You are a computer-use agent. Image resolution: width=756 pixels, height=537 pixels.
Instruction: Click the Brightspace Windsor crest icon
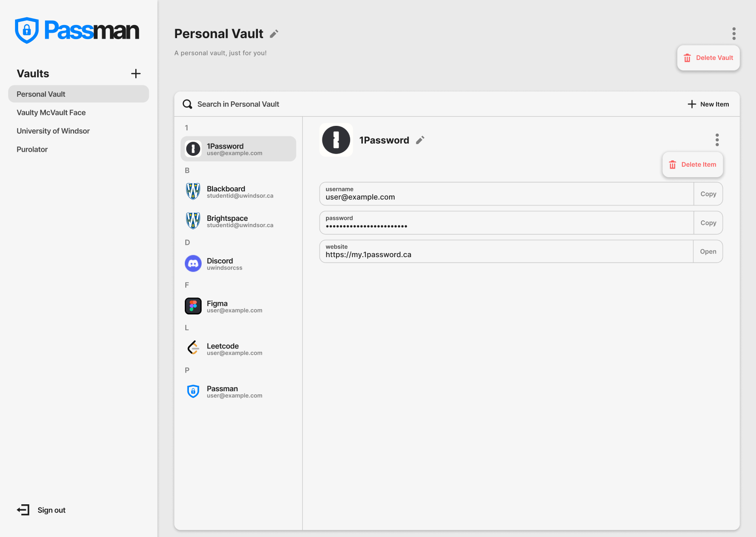pos(193,221)
